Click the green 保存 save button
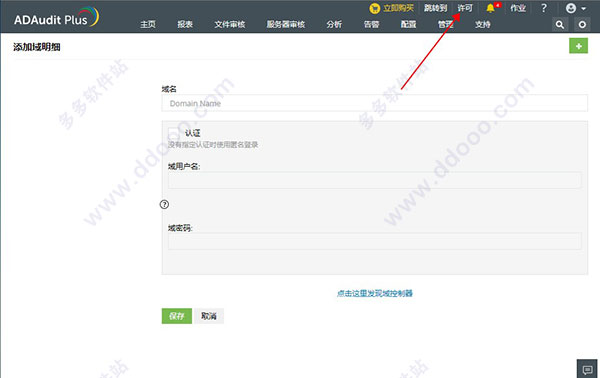The image size is (600, 378). (177, 316)
